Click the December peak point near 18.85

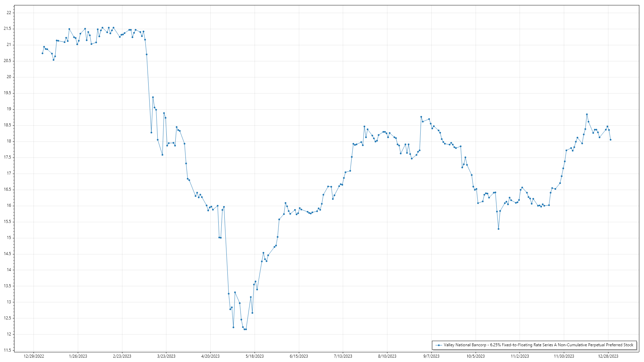[x=587, y=114]
